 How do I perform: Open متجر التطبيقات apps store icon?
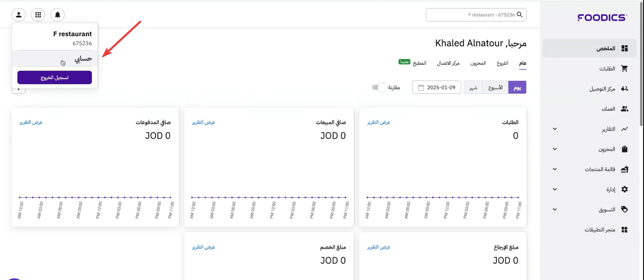pos(624,229)
